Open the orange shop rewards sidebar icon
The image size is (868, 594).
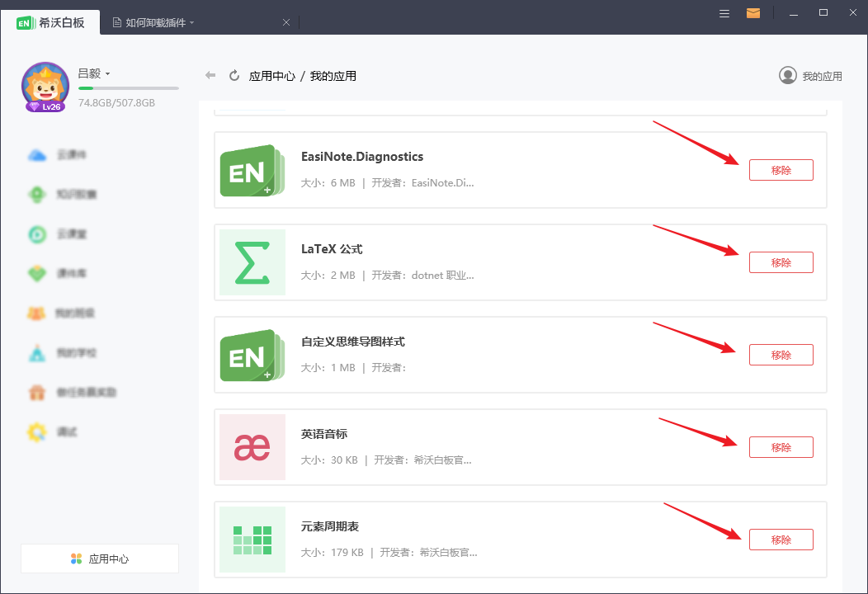(x=37, y=393)
